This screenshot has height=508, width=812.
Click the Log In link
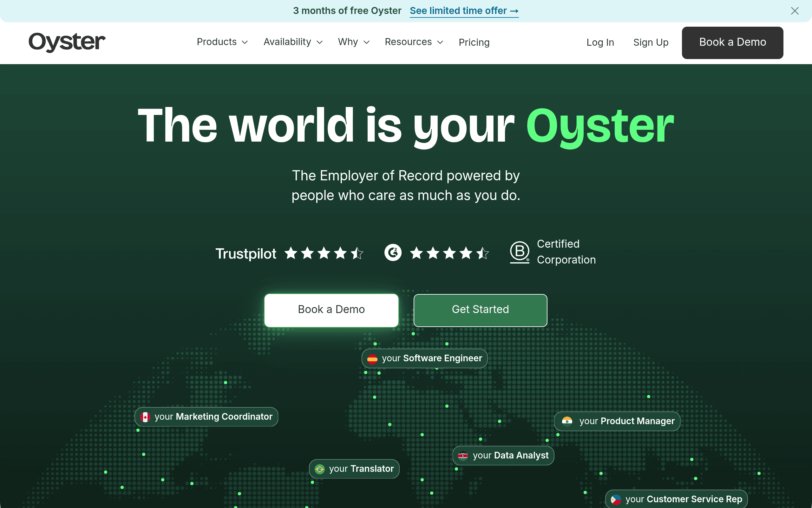point(600,42)
